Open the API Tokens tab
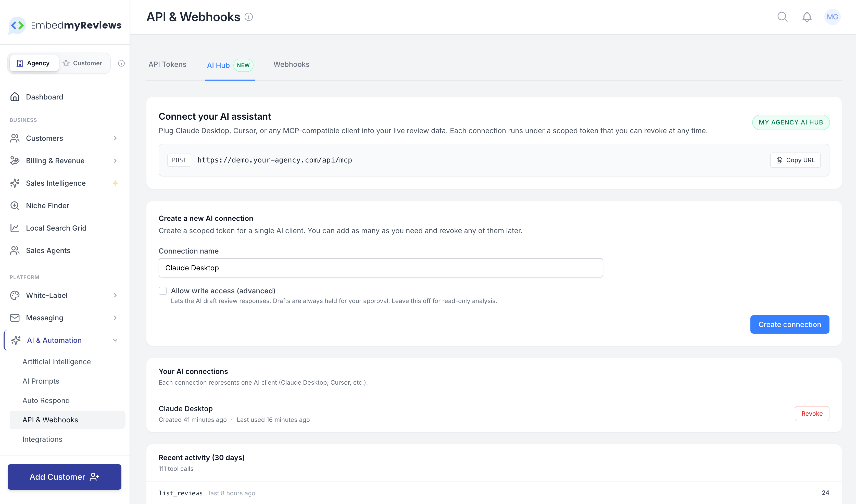The width and height of the screenshot is (856, 504). pos(167,65)
